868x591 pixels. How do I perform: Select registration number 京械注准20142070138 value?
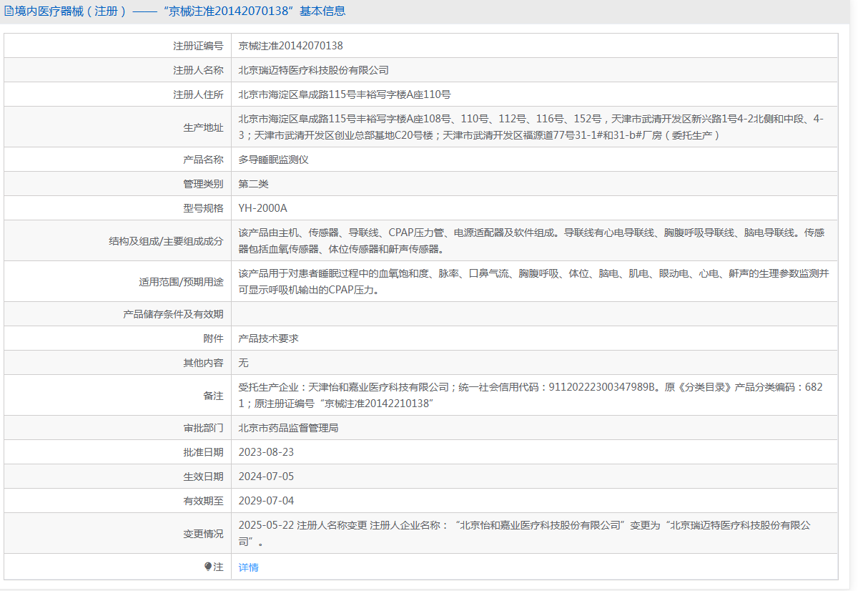coord(290,46)
